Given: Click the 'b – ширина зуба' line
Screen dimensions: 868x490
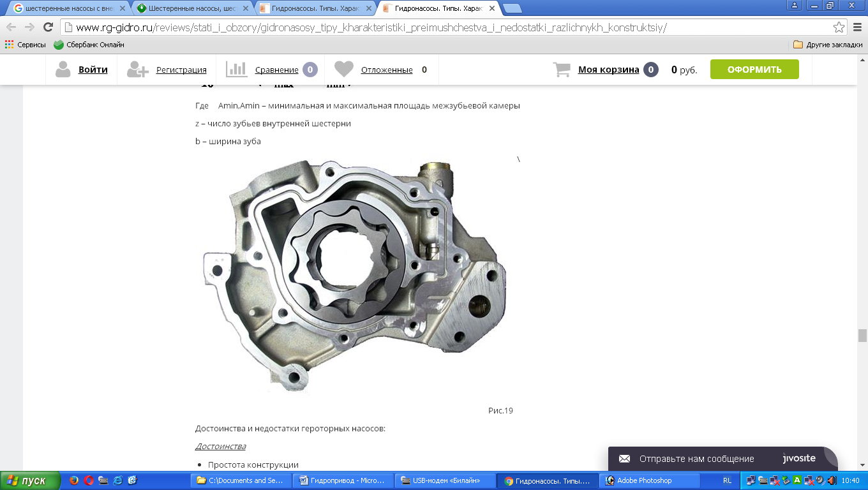Looking at the screenshot, I should coord(228,141).
